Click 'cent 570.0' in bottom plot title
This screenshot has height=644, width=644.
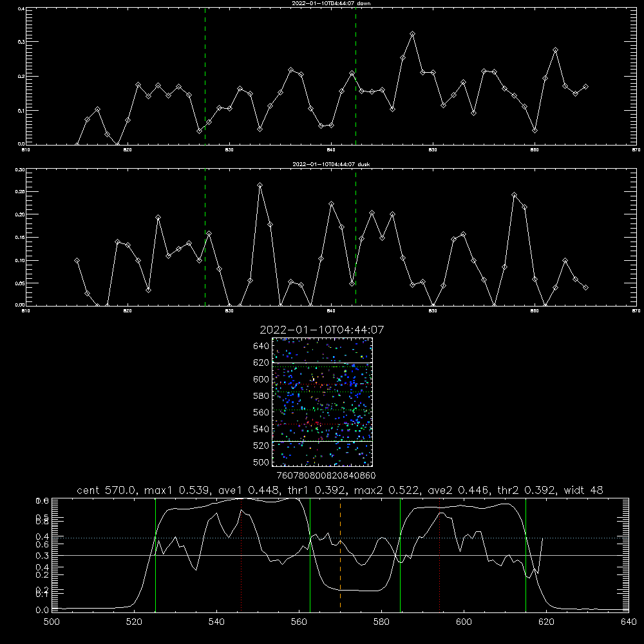[x=106, y=490]
